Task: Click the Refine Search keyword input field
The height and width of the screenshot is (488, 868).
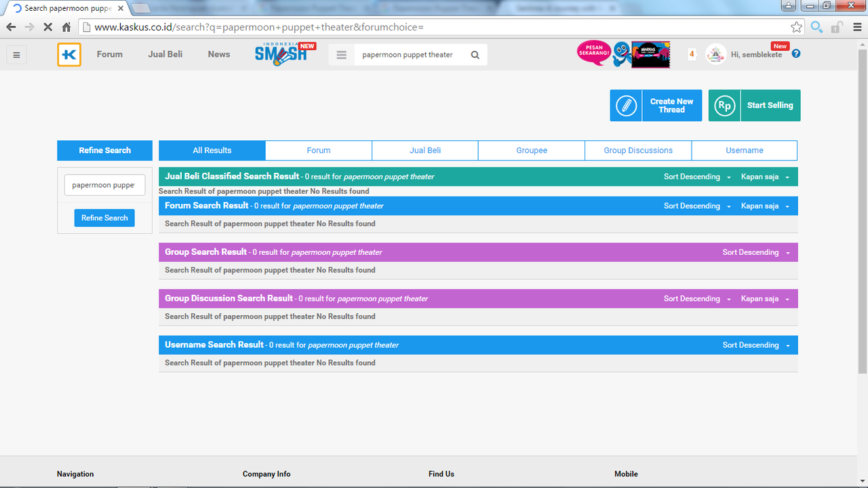Action: pyautogui.click(x=104, y=185)
